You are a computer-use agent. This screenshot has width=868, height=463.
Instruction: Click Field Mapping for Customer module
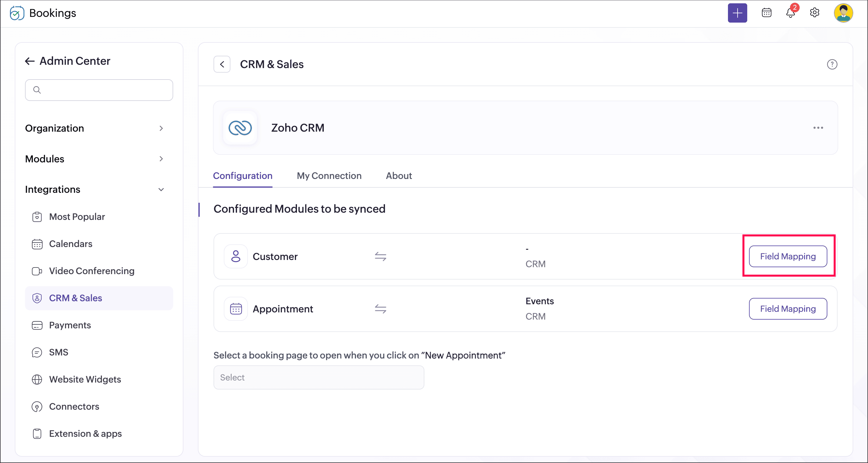788,256
